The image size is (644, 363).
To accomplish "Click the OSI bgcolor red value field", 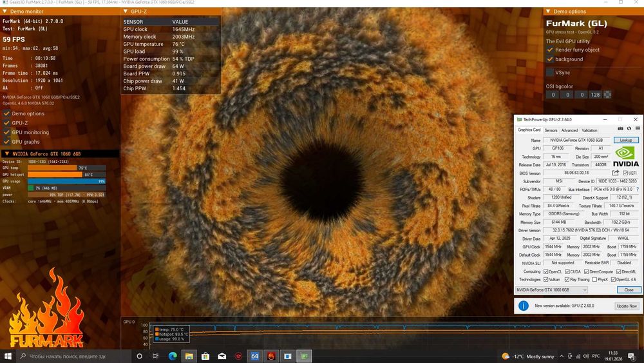I will [553, 95].
